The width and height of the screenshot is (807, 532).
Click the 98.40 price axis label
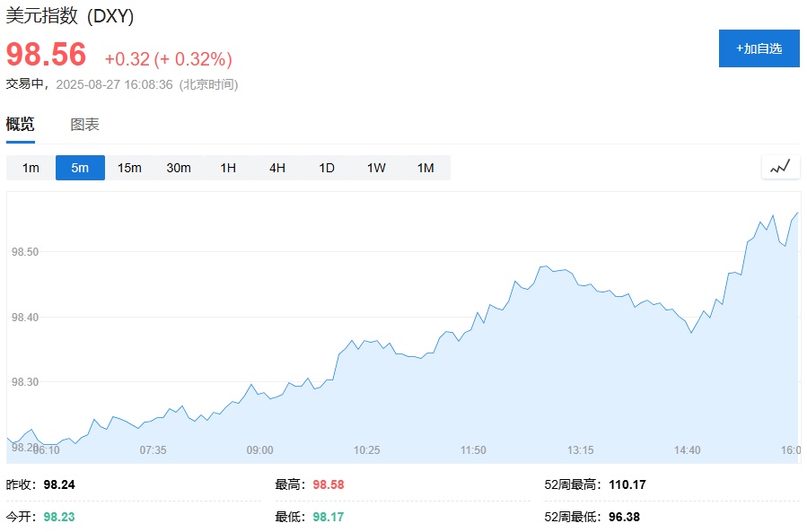tap(25, 318)
